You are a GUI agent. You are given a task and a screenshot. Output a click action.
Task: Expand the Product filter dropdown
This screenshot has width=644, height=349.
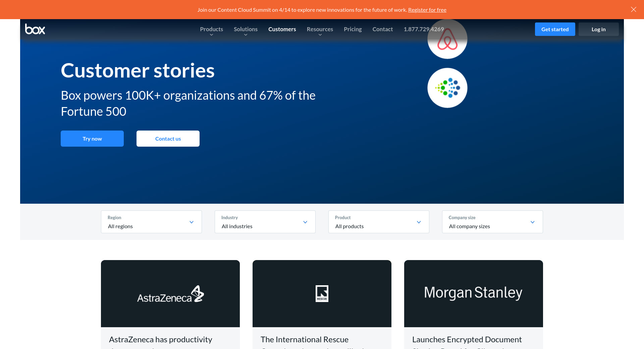379,222
